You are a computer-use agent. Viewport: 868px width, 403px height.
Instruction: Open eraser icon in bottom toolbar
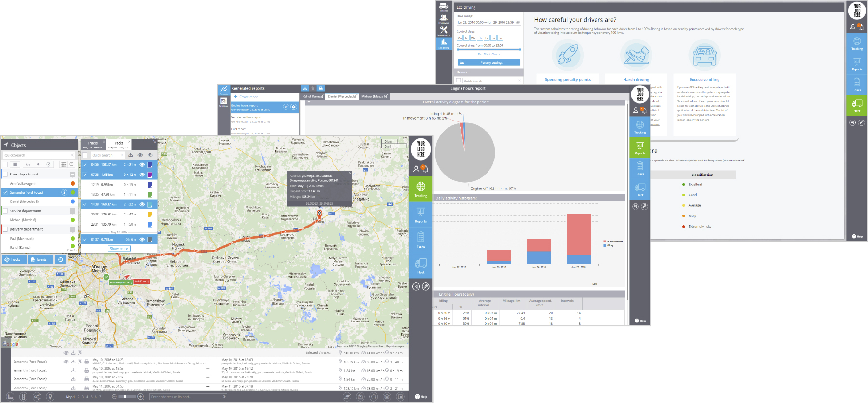coord(347,397)
